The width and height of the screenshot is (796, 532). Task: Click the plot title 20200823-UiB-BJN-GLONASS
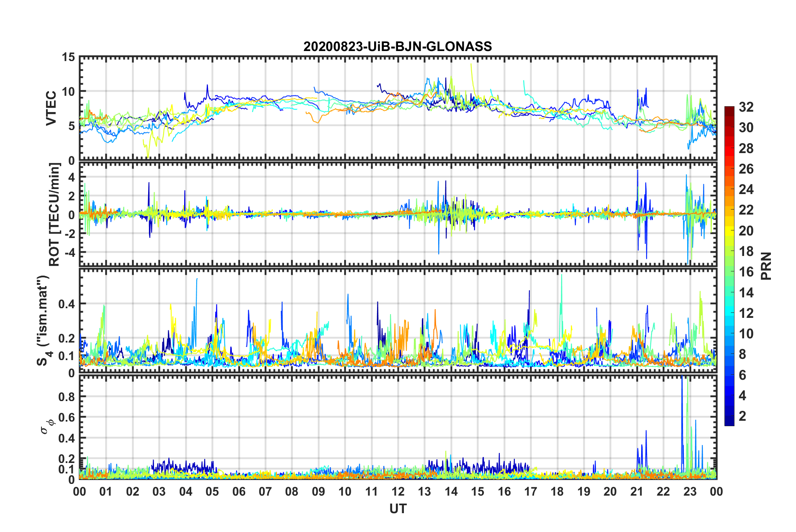pos(398,46)
